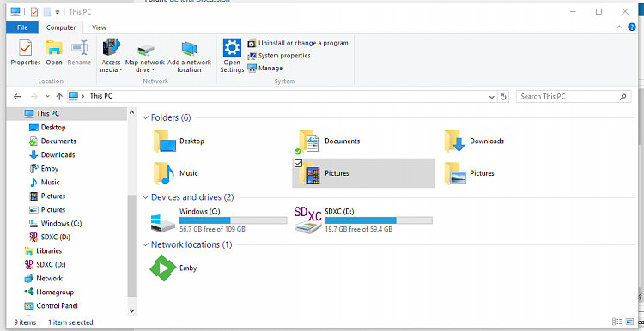Screen dimensions: 644x331
Task: Click the Open Settings gear icon
Action: click(x=232, y=47)
